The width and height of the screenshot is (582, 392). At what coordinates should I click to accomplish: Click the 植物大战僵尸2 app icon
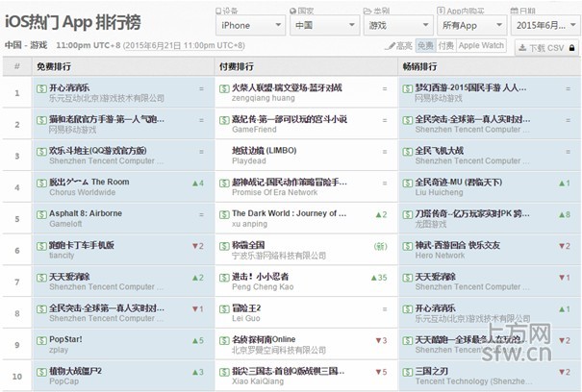[41, 371]
